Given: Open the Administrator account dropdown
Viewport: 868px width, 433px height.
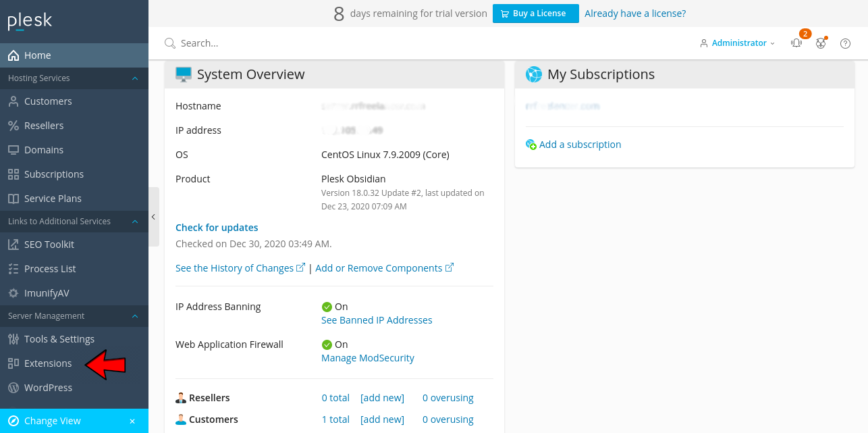Looking at the screenshot, I should pyautogui.click(x=738, y=43).
